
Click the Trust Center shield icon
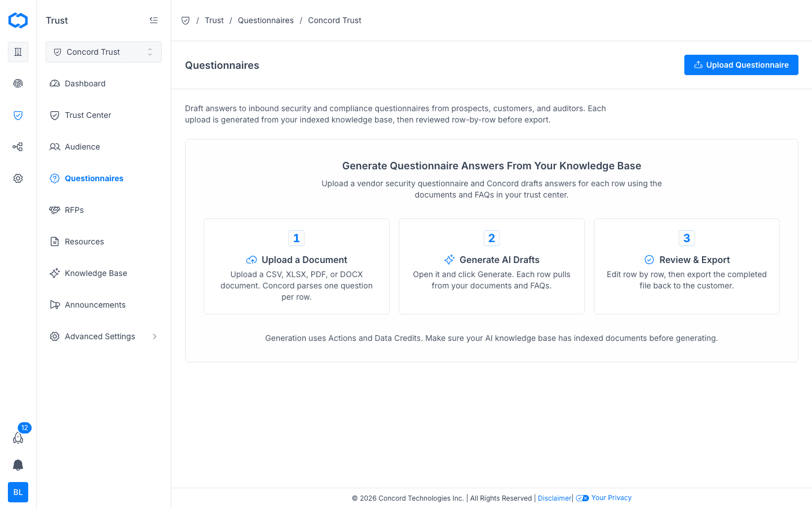55,115
